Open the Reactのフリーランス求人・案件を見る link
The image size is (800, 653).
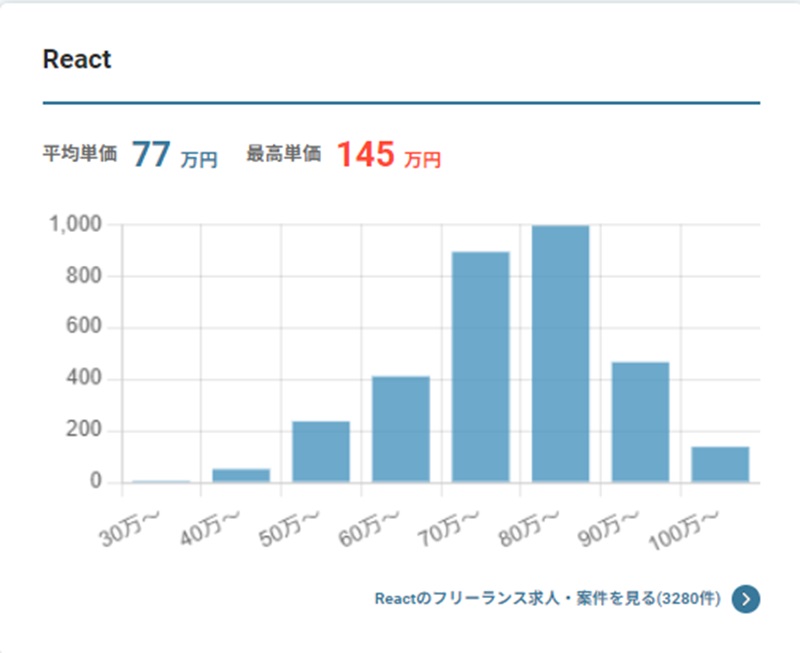(x=546, y=599)
